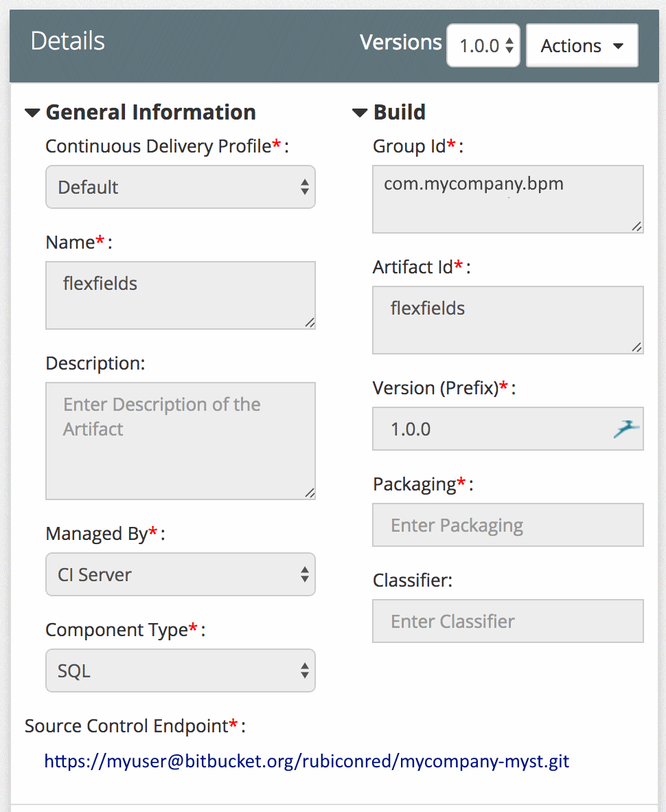Click the Enter Classifier input field
Screen dimensions: 666x812
pos(508,622)
